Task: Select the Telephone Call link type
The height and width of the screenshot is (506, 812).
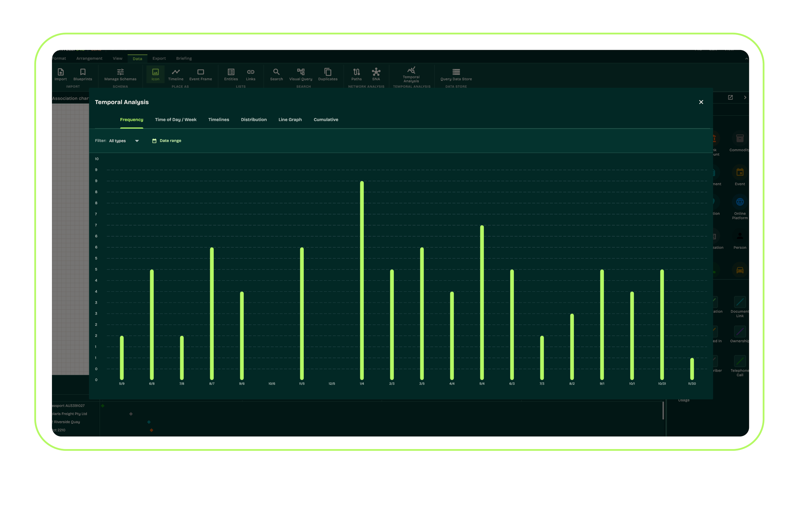Action: pyautogui.click(x=740, y=366)
